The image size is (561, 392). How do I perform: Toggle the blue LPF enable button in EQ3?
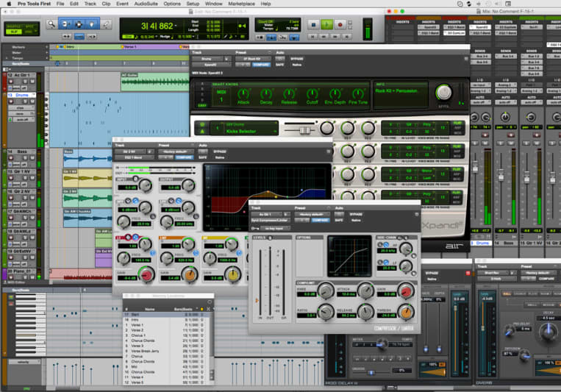(x=179, y=201)
